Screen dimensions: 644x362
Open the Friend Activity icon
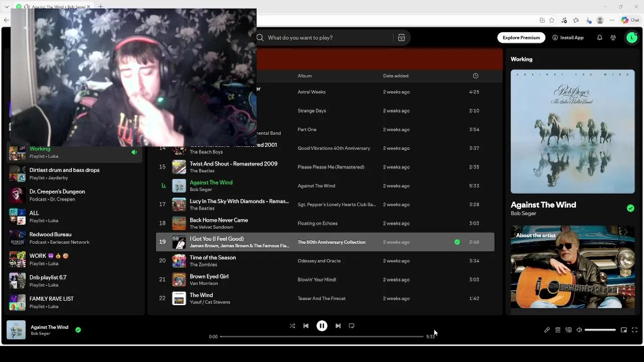[613, 38]
